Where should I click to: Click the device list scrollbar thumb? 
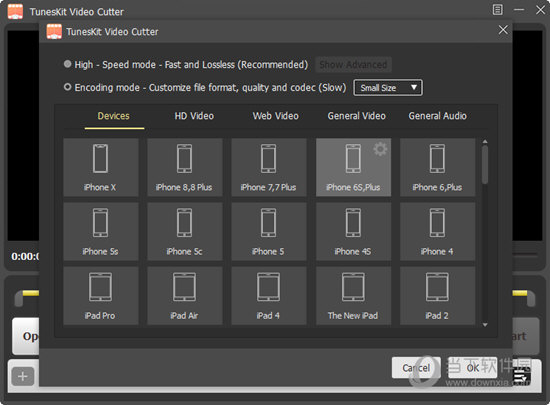click(x=485, y=165)
